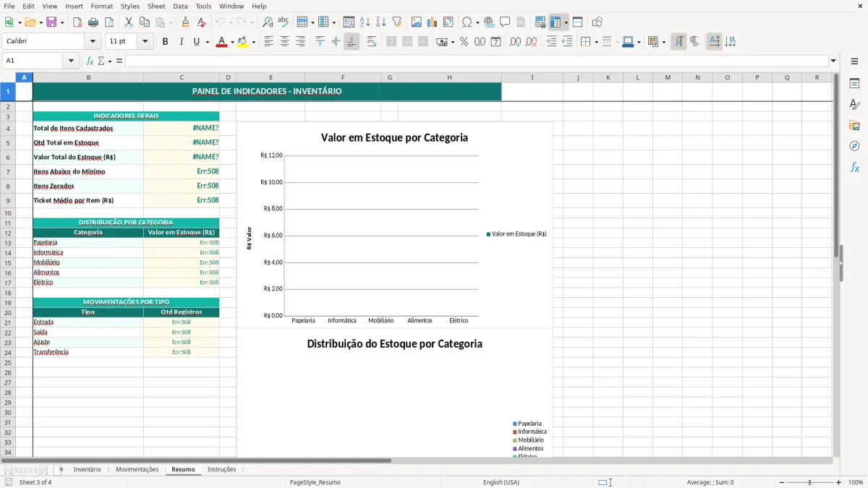Screen dimensions: 868x488
Task: Switch to the Inventário sheet tab
Action: pyautogui.click(x=87, y=469)
